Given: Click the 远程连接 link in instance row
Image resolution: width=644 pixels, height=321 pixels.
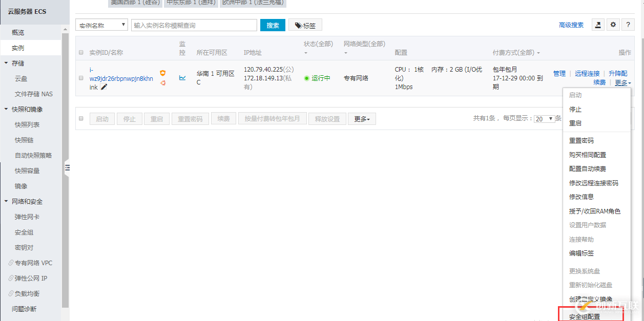Looking at the screenshot, I should (587, 74).
